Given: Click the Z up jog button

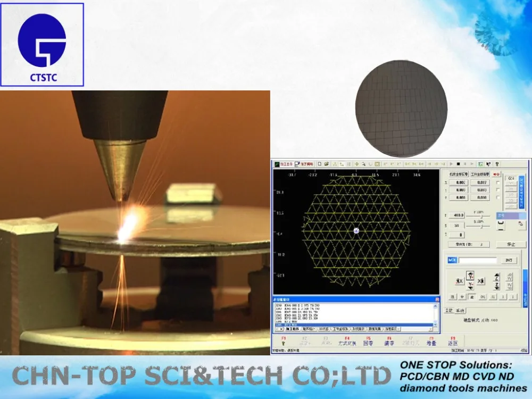Looking at the screenshot, I should (497, 277).
